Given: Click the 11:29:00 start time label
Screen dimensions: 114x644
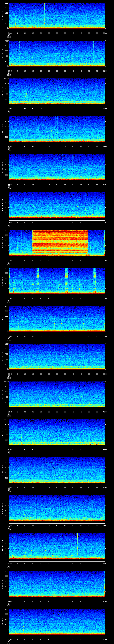Looking at the screenshot, I should [x=9, y=33].
